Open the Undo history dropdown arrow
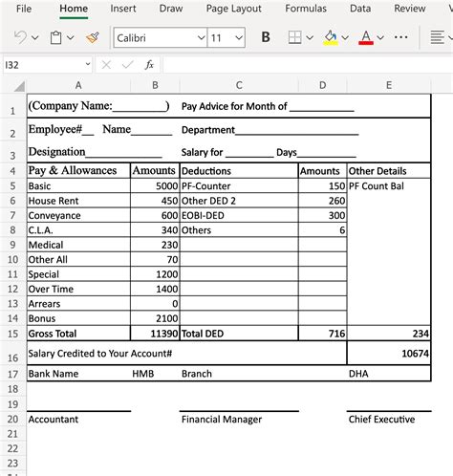 click(35, 38)
